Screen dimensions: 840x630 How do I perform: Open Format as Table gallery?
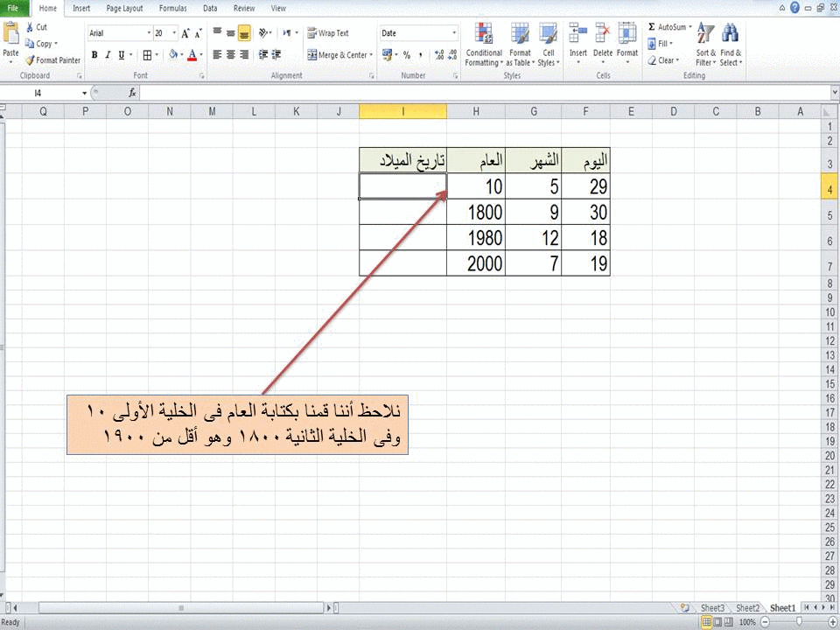pyautogui.click(x=520, y=45)
